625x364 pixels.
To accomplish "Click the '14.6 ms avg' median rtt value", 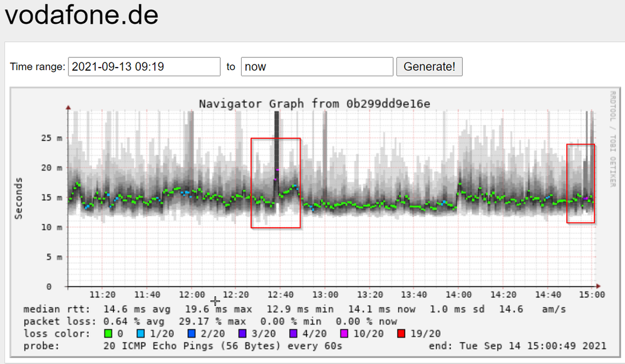I will (x=137, y=309).
